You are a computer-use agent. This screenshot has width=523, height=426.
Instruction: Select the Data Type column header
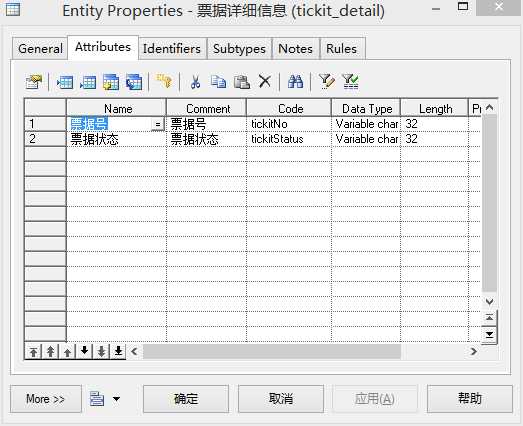(x=366, y=108)
